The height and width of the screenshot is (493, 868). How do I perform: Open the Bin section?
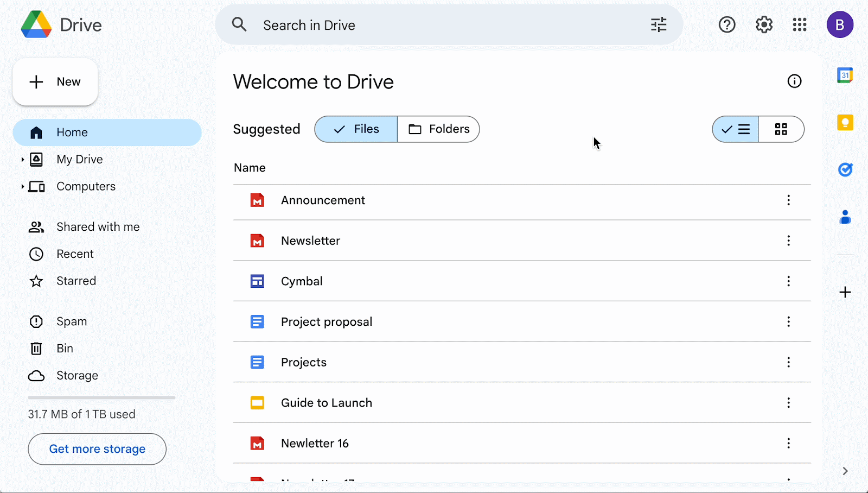pos(65,348)
